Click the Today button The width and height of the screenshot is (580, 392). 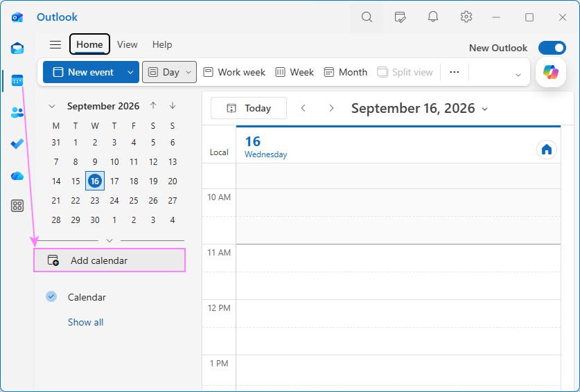click(249, 108)
